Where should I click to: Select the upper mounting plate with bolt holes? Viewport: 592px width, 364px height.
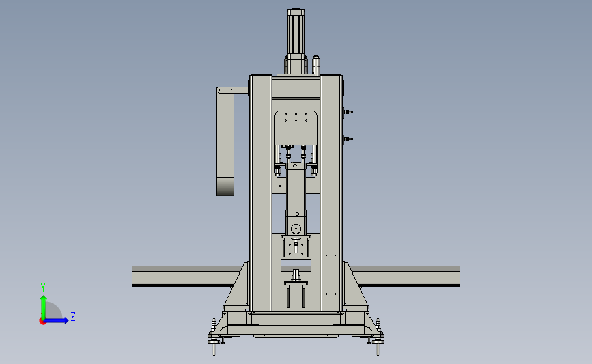click(296, 128)
